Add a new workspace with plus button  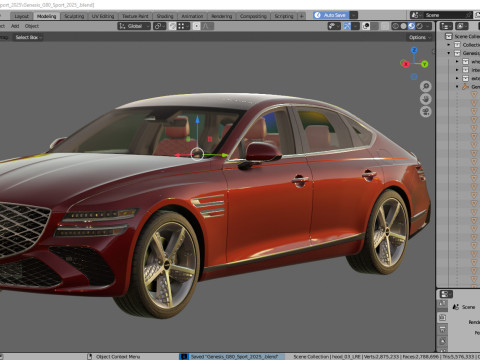click(x=301, y=16)
